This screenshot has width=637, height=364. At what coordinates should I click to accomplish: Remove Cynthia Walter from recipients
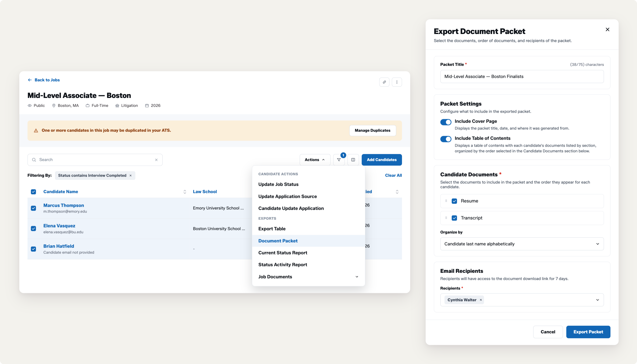point(481,300)
